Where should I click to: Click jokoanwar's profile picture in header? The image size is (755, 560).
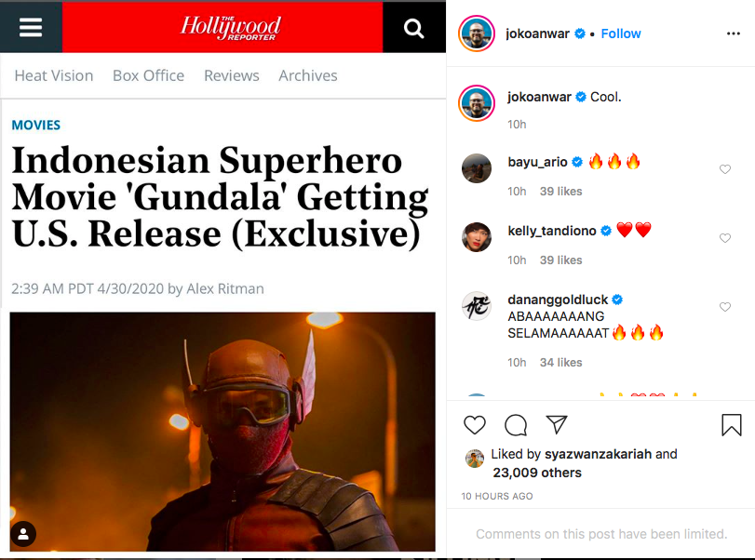click(477, 33)
